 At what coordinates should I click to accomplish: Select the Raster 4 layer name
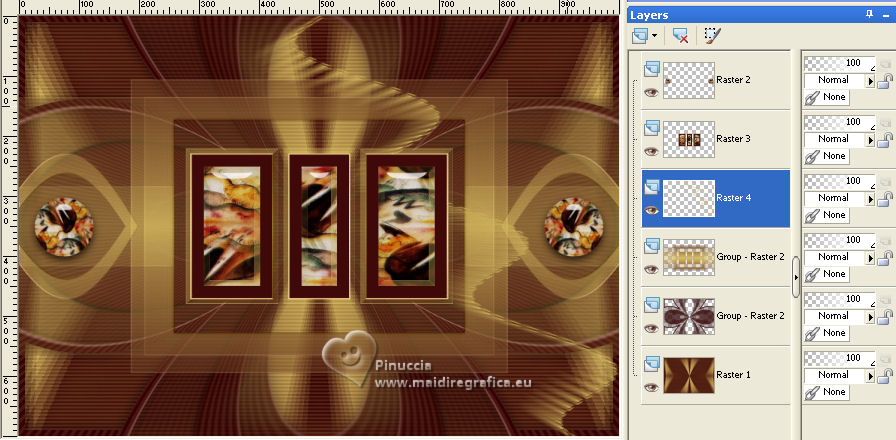734,198
